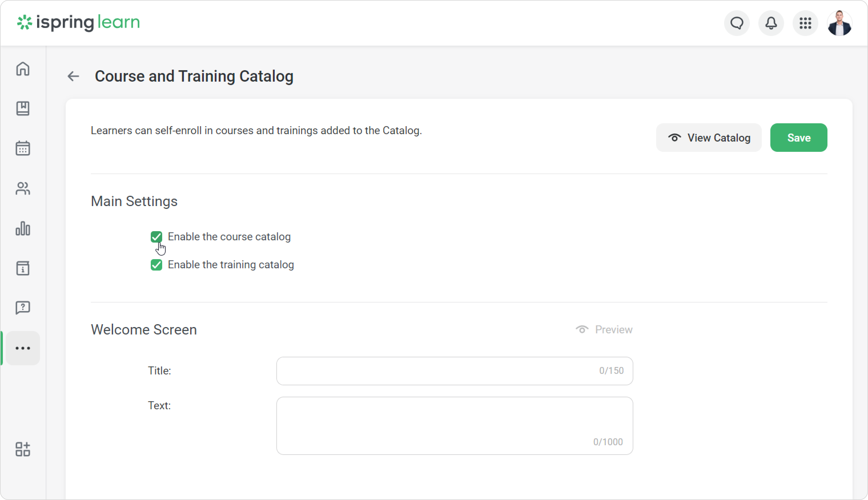
Task: Uncheck Enable the course catalog
Action: tap(156, 237)
